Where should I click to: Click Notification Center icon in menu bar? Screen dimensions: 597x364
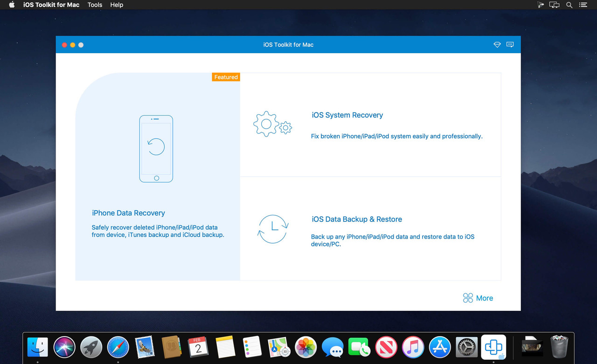tap(583, 5)
